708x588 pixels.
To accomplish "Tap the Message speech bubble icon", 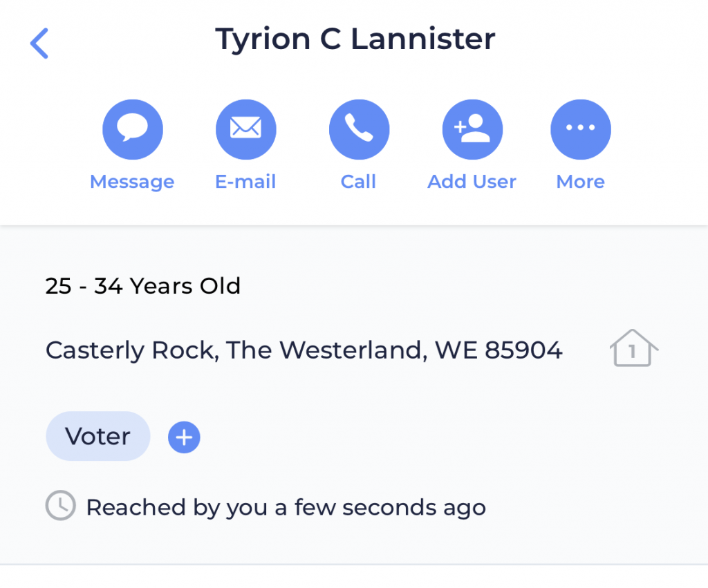I will point(133,129).
